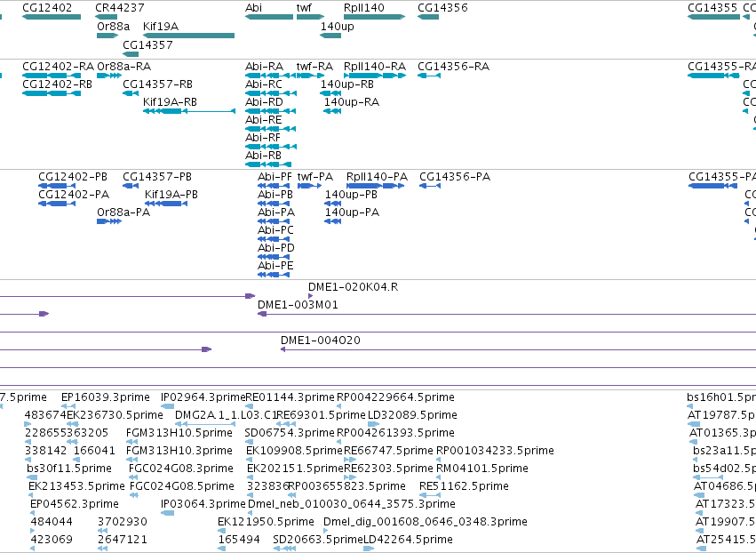Select transcript 140up-RA
The height and width of the screenshot is (553, 756).
332,111
